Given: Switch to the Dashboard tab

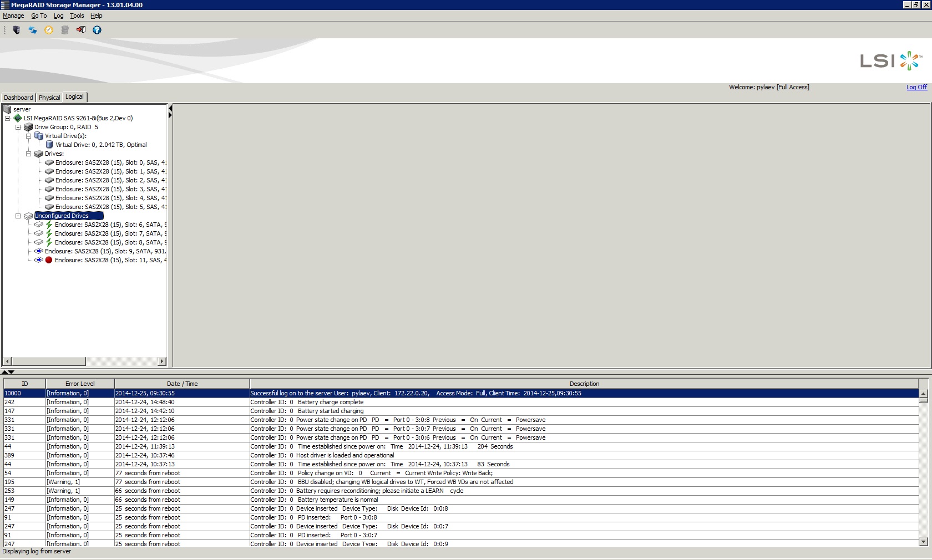Looking at the screenshot, I should point(18,98).
